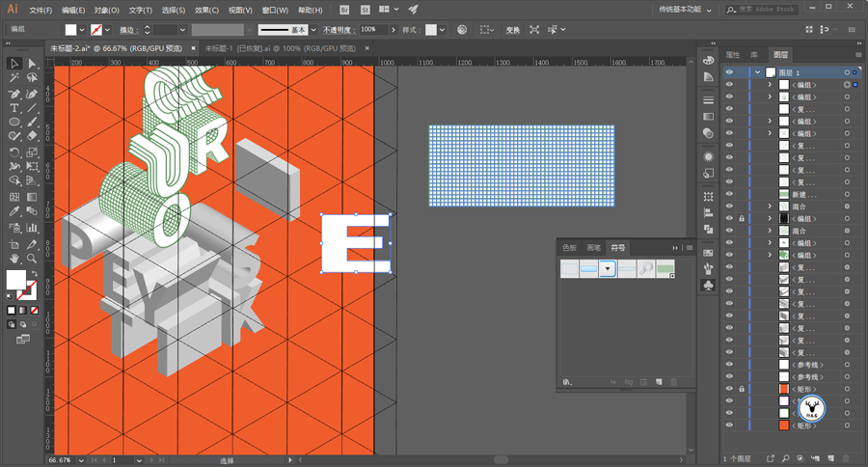Screen dimensions: 868x467
Task: Switch to the 属性 panel tab
Action: [732, 55]
